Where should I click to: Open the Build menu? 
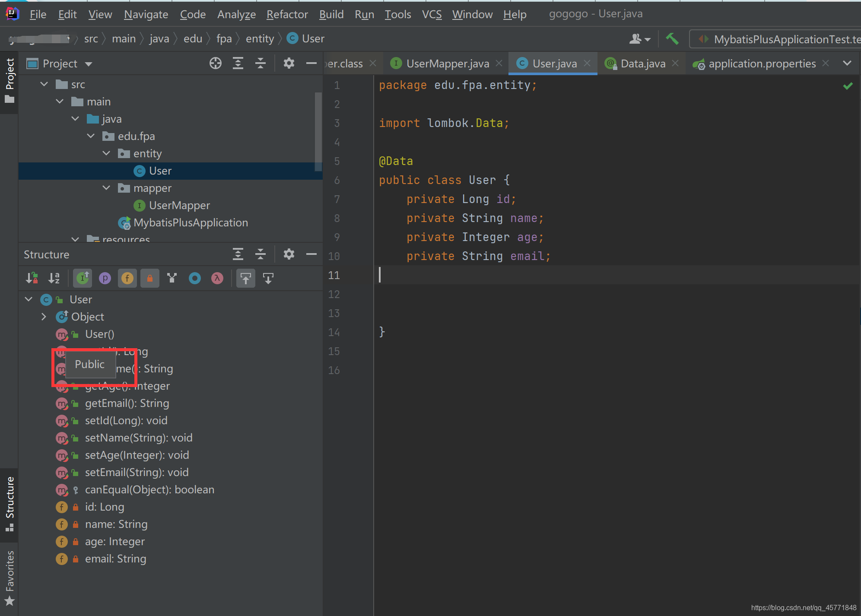(331, 14)
